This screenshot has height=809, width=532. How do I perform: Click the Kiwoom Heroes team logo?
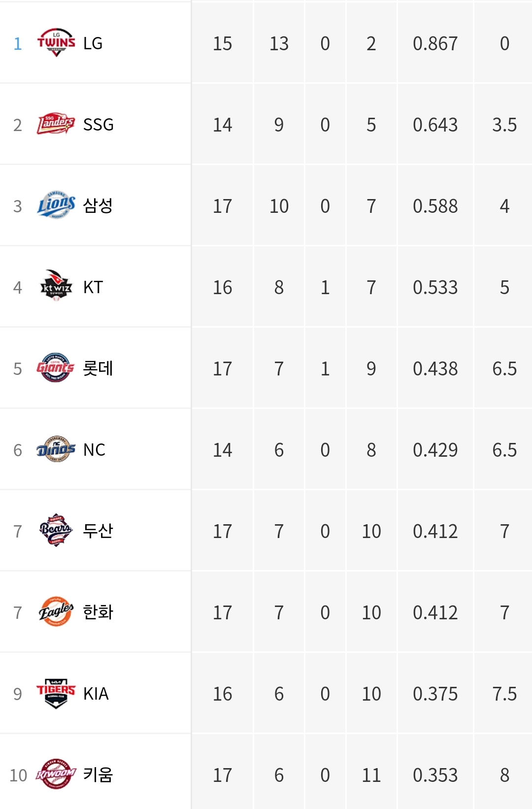point(56,774)
